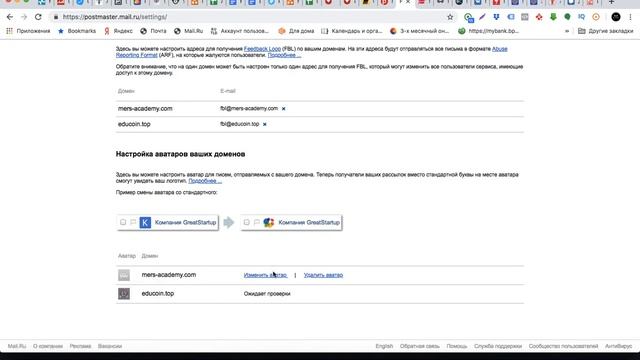Screen dimensions: 640x360
Task: Open the Сообщество пользователей footer link
Action: tap(563, 346)
